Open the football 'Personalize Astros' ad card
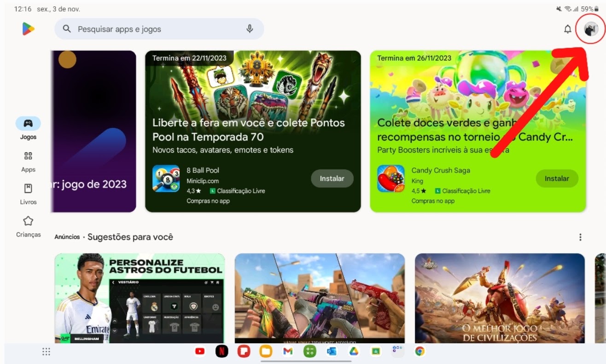 (140, 298)
